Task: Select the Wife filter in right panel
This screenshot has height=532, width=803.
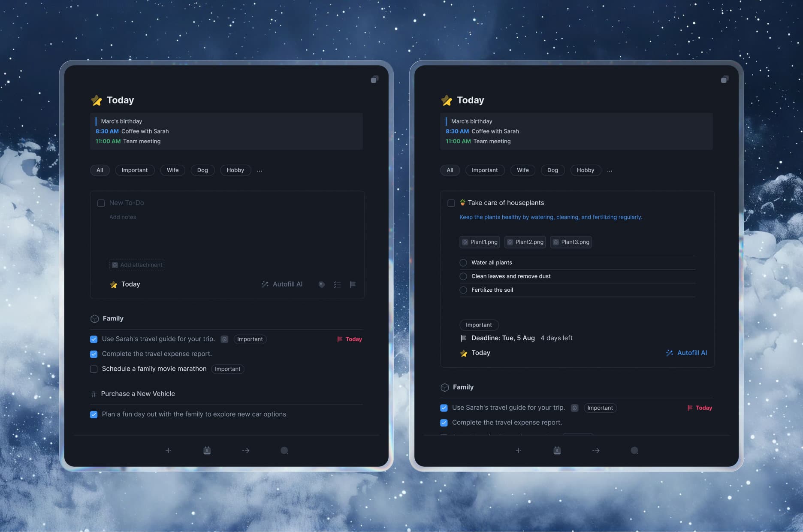Action: point(523,170)
